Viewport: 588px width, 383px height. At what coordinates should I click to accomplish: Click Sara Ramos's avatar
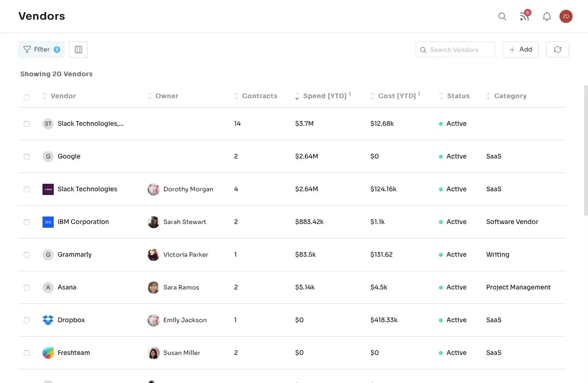point(154,288)
